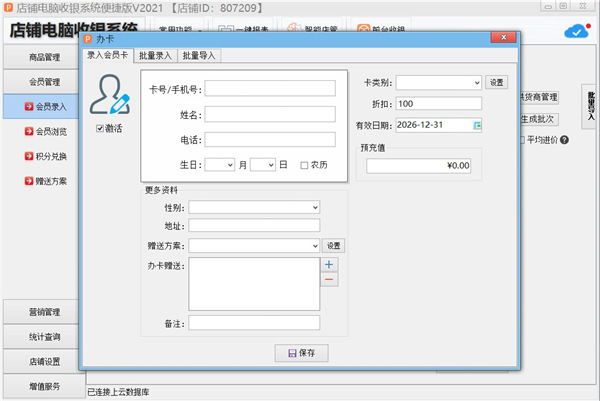
Task: Click the 预充值 amount field
Action: click(x=418, y=166)
